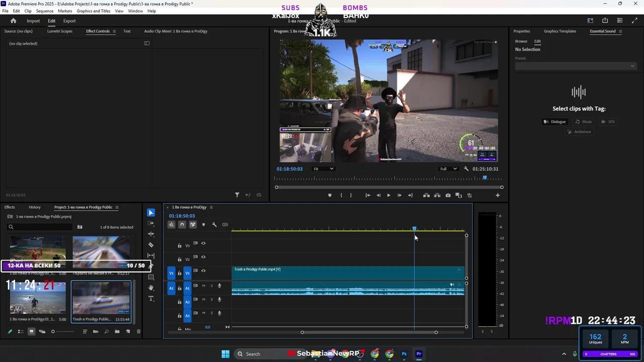644x362 pixels.
Task: Open Program monitor settings wrench
Action: point(466,169)
